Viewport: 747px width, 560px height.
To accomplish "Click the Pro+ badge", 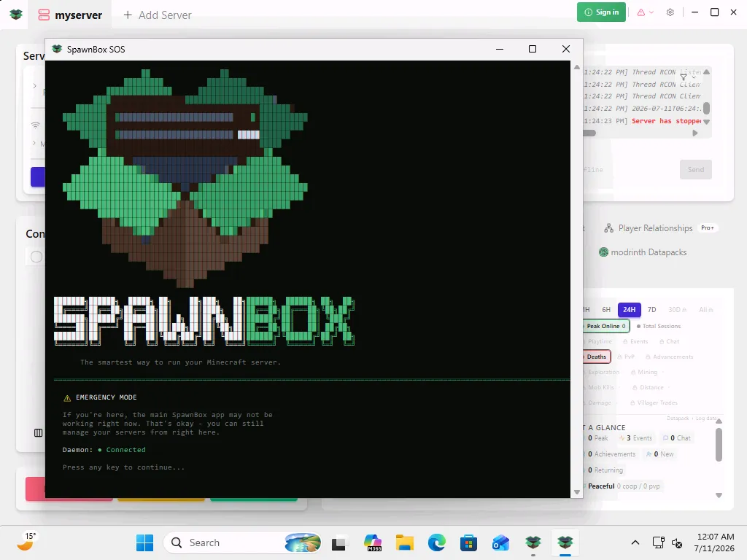I will click(708, 228).
